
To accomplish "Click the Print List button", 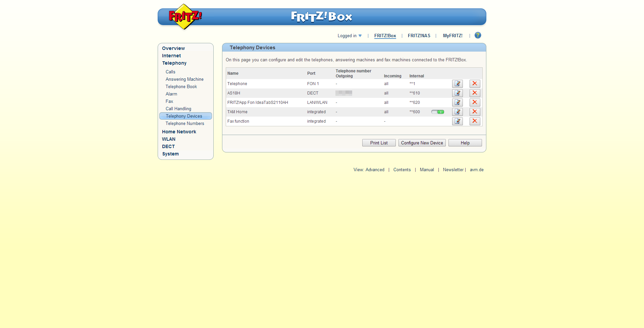I will pyautogui.click(x=379, y=143).
